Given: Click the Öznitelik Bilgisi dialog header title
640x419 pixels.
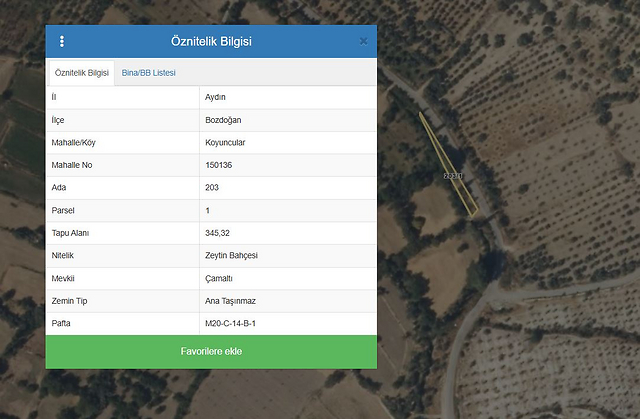Looking at the screenshot, I should click(211, 41).
